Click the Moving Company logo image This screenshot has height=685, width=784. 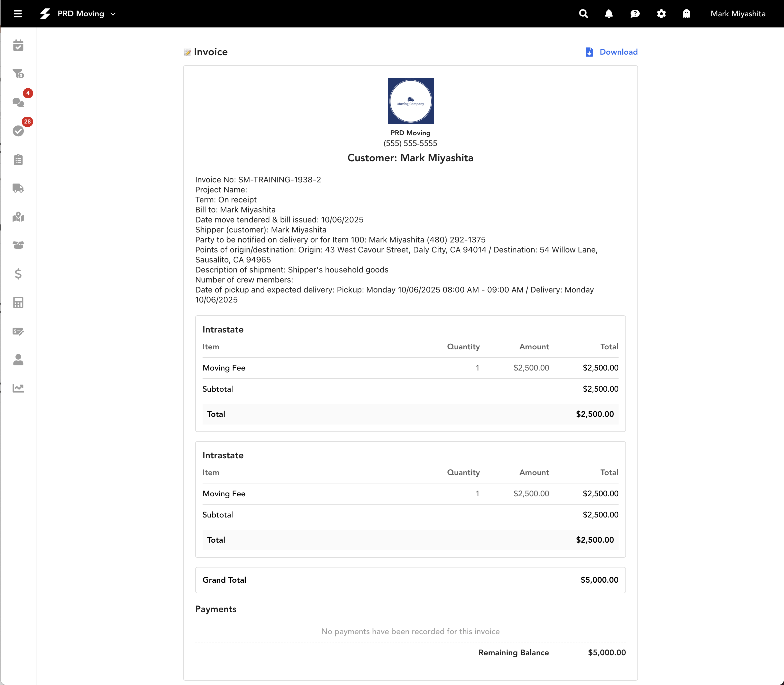click(410, 101)
